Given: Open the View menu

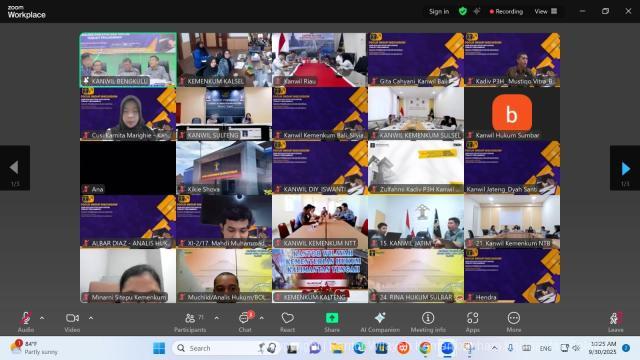Looking at the screenshot, I should (546, 11).
